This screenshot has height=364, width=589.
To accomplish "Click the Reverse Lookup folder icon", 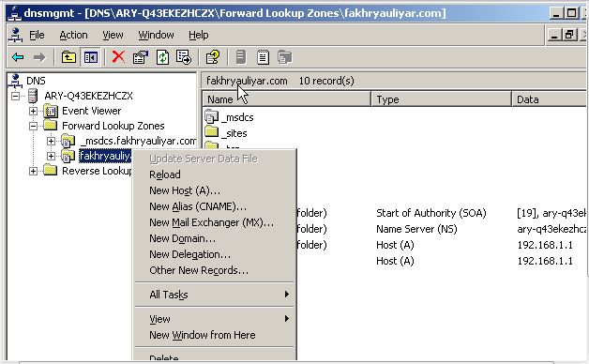I will [x=51, y=170].
